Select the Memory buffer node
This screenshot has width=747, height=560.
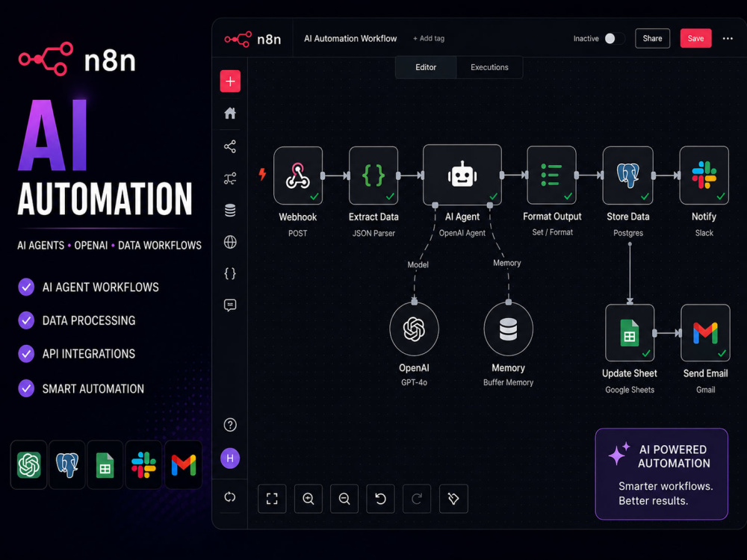pos(508,329)
